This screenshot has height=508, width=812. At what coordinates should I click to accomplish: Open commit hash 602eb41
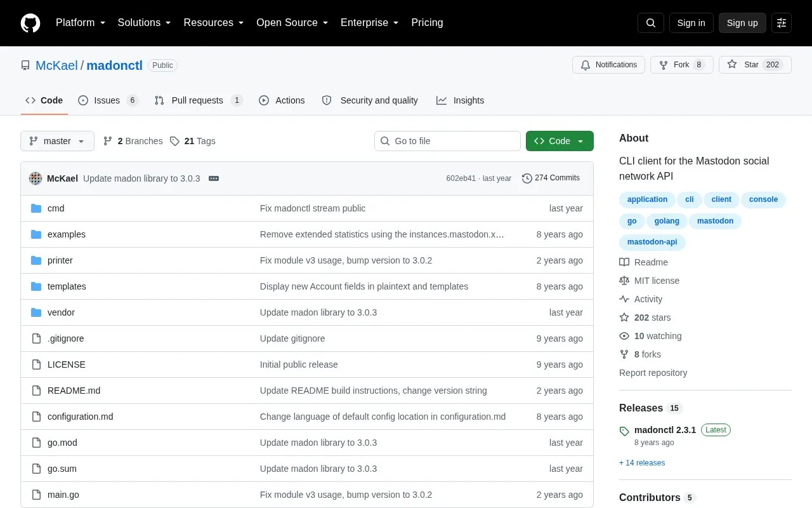(x=461, y=178)
